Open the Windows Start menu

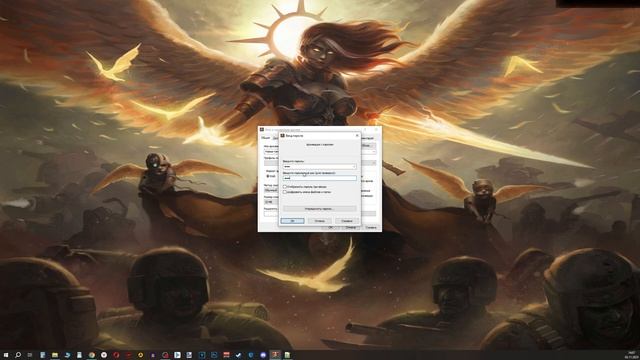[x=6, y=355]
